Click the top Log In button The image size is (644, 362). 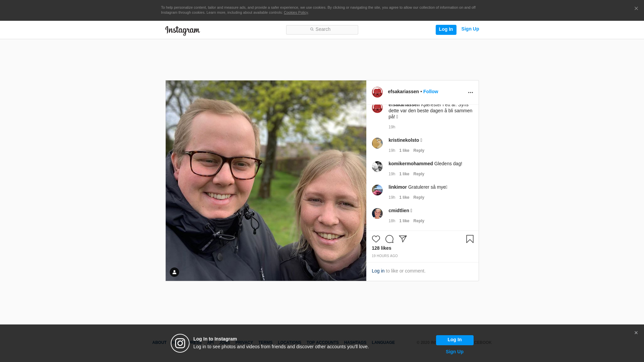coord(446,30)
